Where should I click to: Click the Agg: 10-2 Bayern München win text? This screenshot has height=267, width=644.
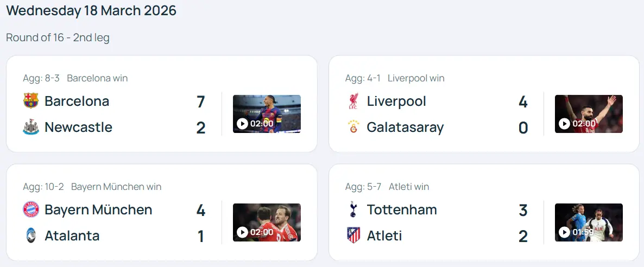click(x=92, y=187)
